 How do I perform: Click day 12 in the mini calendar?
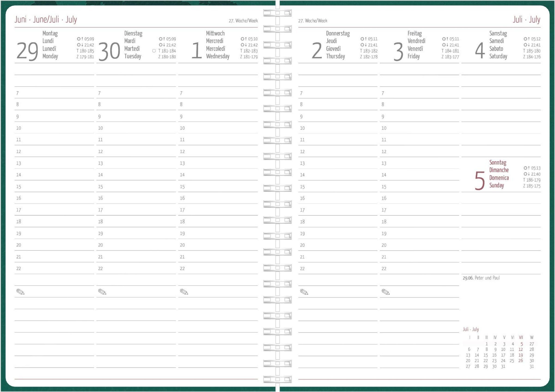pyautogui.click(x=521, y=349)
